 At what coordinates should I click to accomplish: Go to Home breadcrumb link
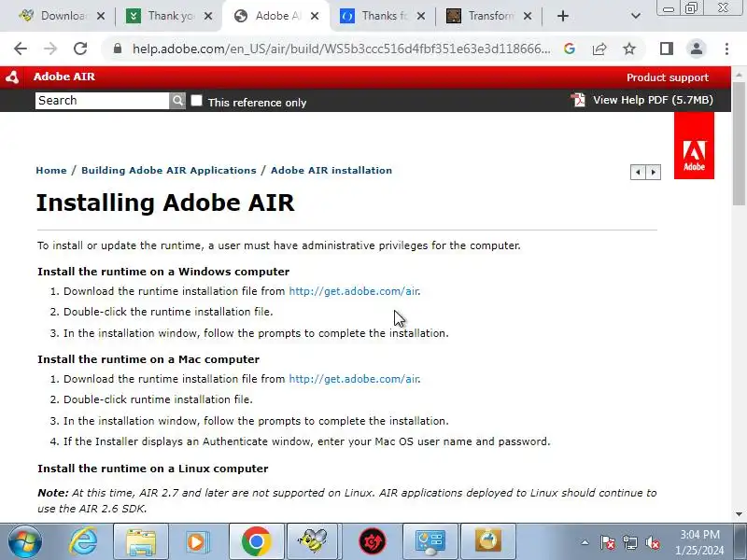51,171
